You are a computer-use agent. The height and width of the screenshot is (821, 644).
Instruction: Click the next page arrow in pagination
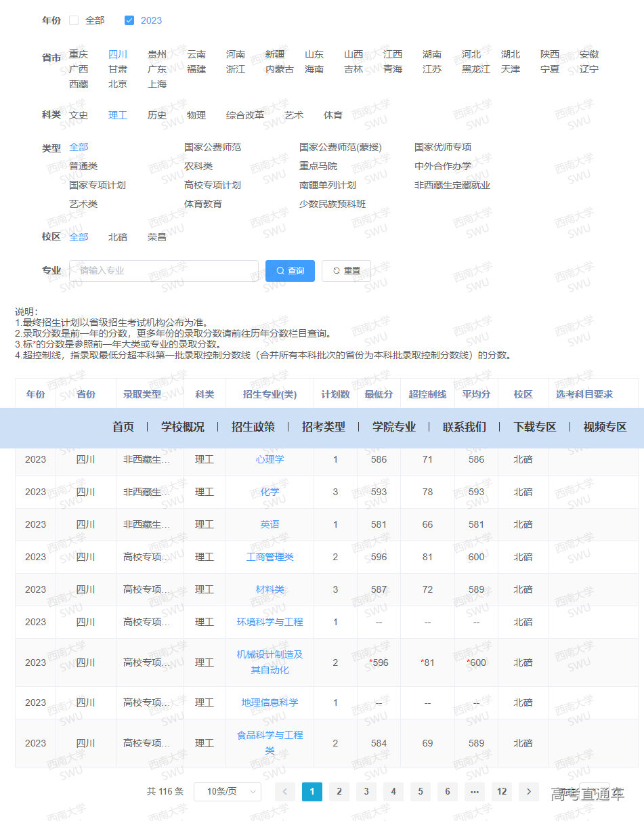pos(528,791)
